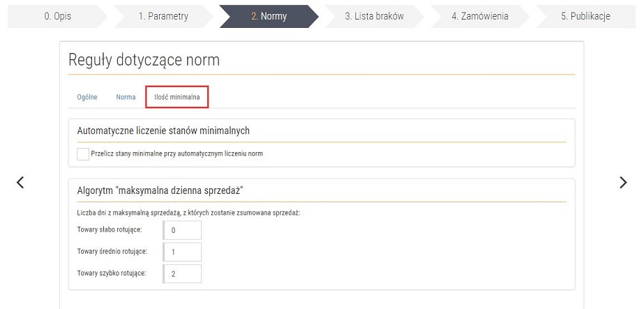644x309 pixels.
Task: Select the 'Towary szybko rotujące' input box
Action: pyautogui.click(x=182, y=273)
